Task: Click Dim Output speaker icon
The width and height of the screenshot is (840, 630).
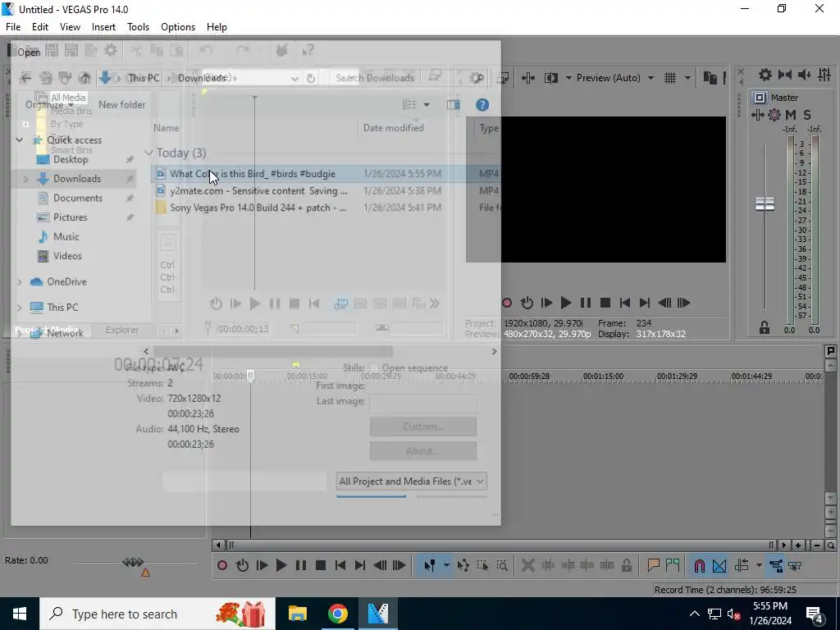Action: click(804, 75)
